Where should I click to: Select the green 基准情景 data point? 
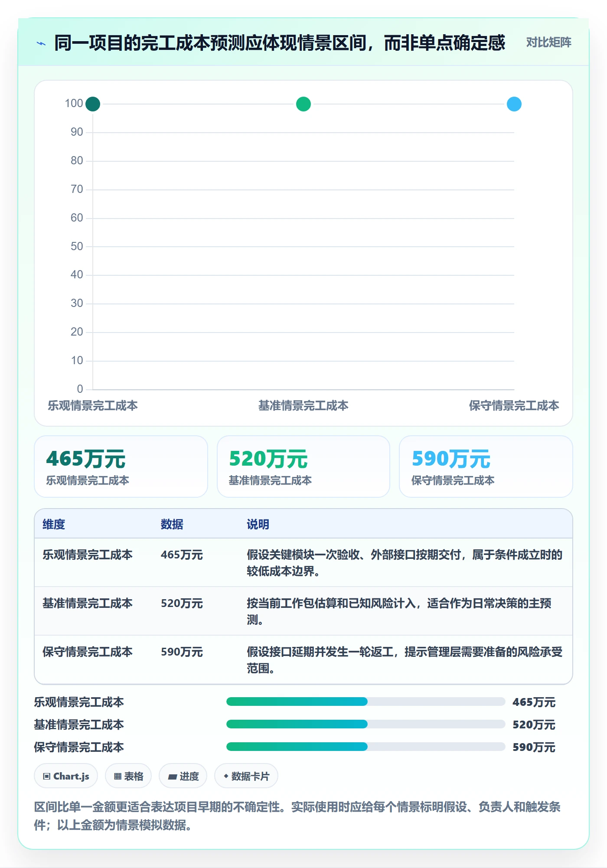303,104
